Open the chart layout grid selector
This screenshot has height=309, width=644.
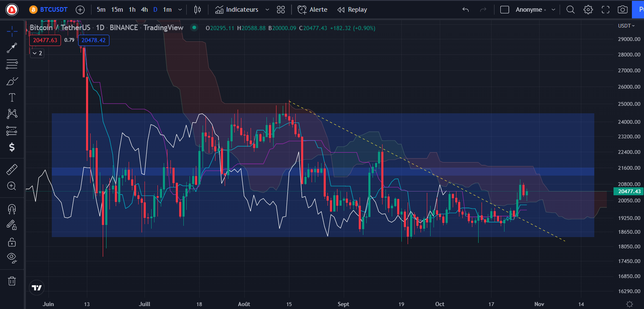(x=280, y=9)
